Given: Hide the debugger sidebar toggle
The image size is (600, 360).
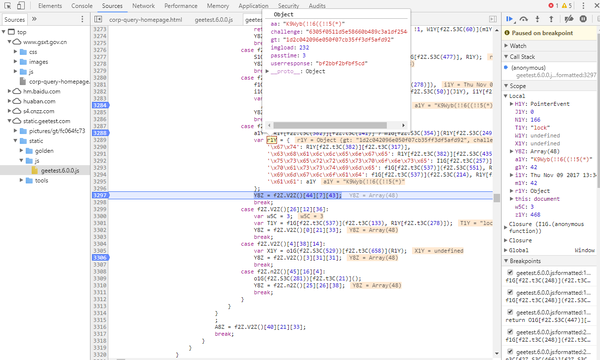Looking at the screenshot, I should (493, 19).
